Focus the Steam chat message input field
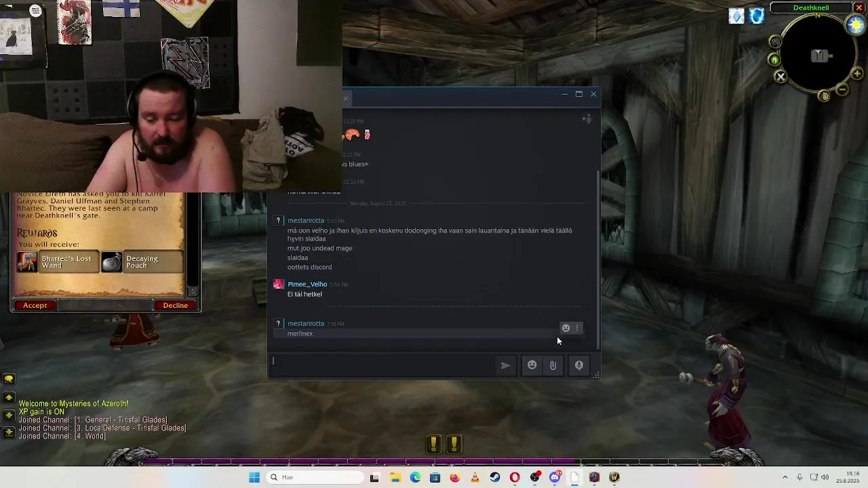 (383, 365)
